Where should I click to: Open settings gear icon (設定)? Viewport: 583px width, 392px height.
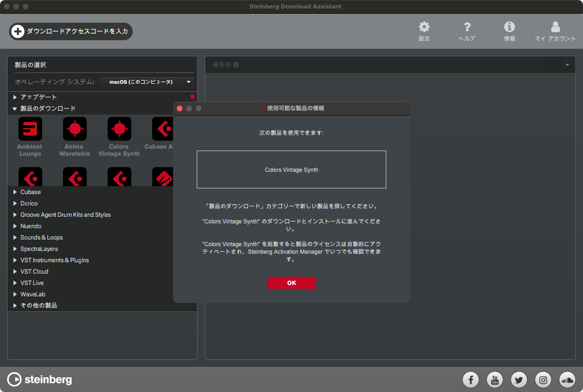pos(424,27)
